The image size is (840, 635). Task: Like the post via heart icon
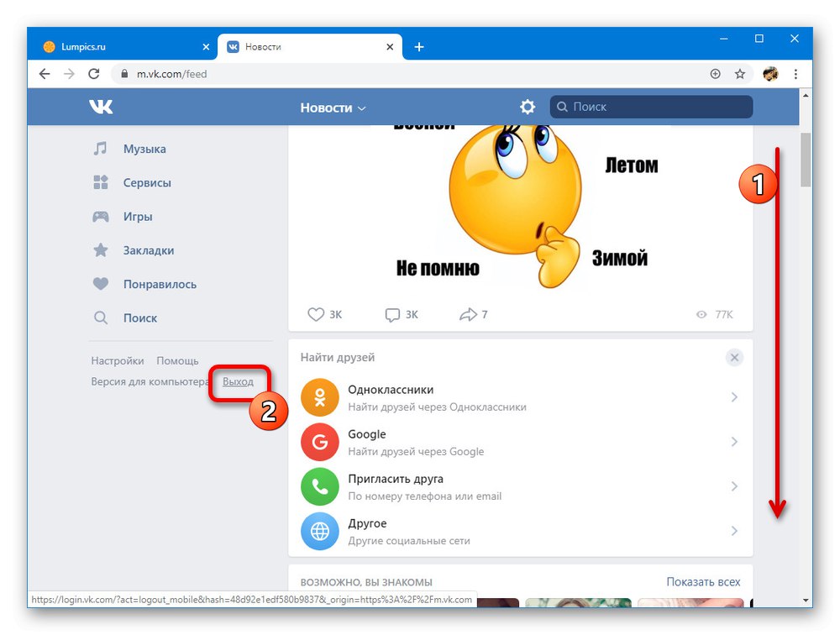click(316, 314)
